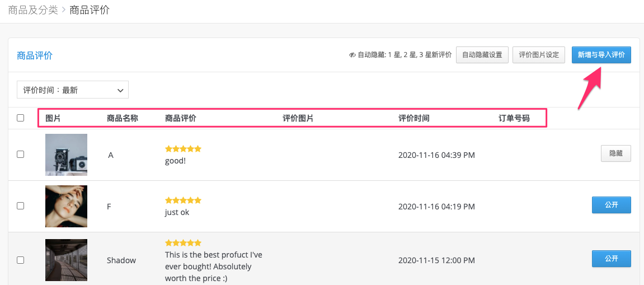Go to the 商品及分类 breadcrumb
This screenshot has height=285, width=644.
(33, 10)
